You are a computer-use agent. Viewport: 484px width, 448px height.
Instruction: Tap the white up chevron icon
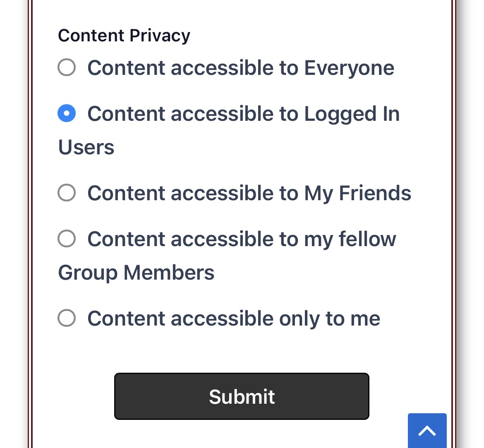427,431
